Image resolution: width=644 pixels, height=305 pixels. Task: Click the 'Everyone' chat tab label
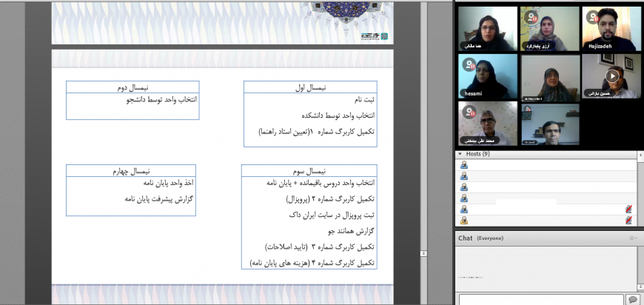coord(490,238)
